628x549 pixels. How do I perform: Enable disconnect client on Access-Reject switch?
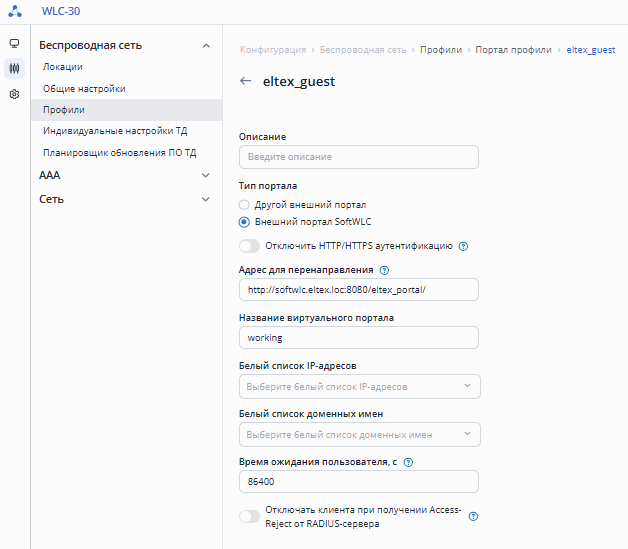tap(249, 517)
